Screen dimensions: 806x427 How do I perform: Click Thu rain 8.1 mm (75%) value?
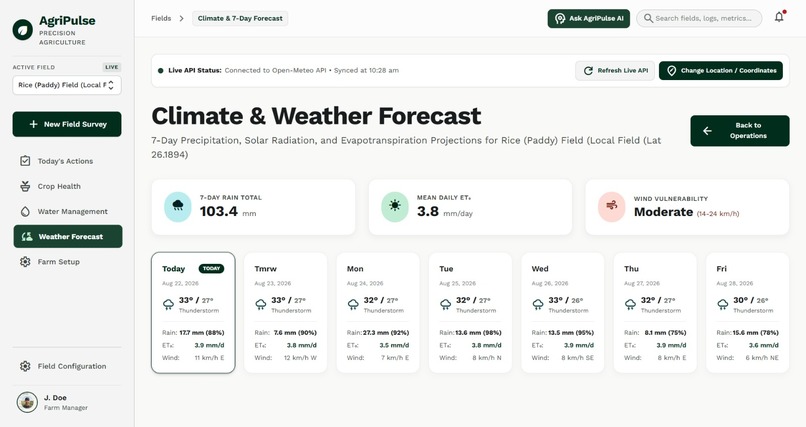(665, 332)
